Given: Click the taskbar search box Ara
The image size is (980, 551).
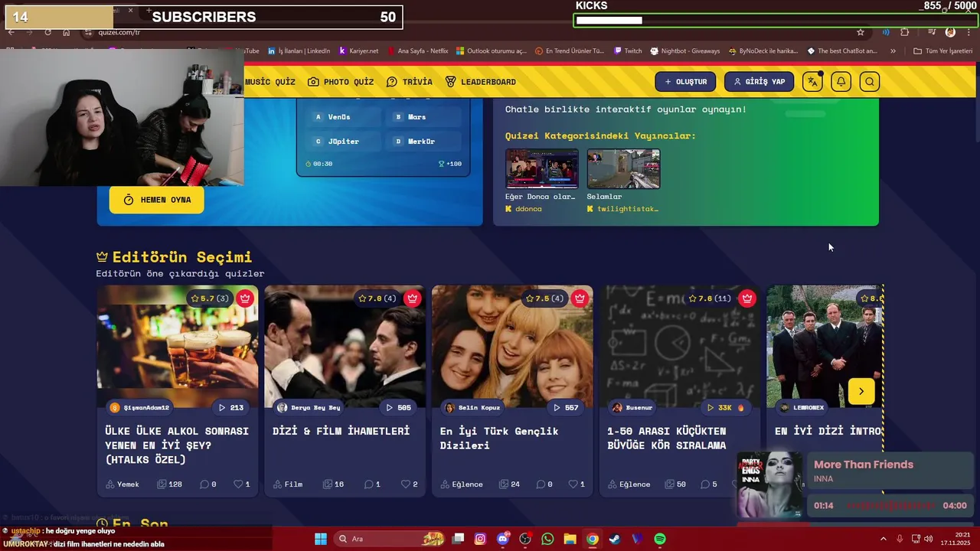Looking at the screenshot, I should click(x=390, y=539).
